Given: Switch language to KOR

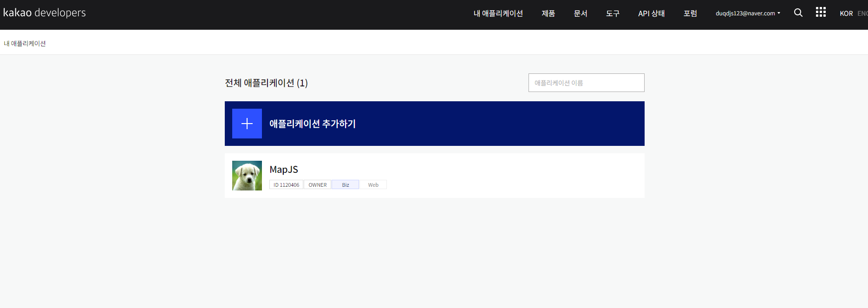Looking at the screenshot, I should 846,13.
